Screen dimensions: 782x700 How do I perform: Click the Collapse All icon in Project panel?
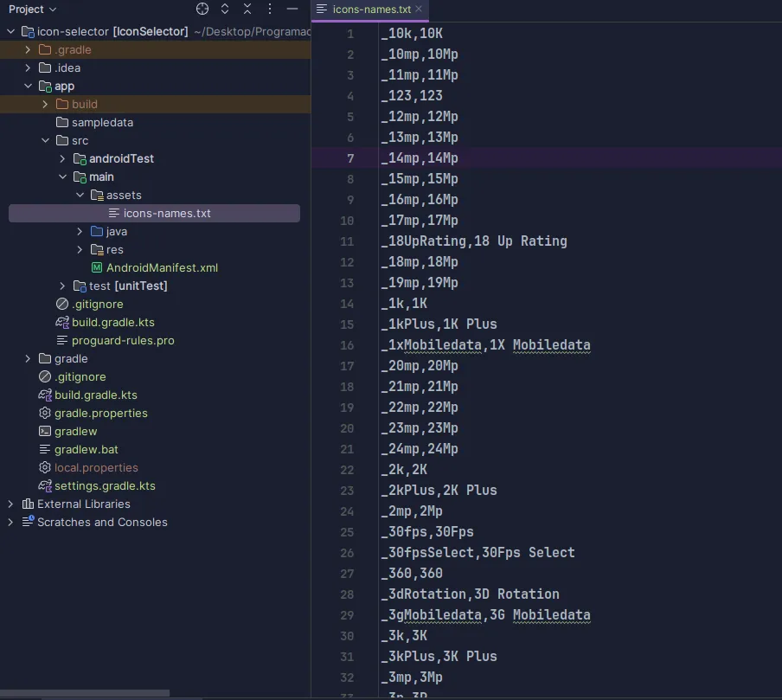pos(247,9)
